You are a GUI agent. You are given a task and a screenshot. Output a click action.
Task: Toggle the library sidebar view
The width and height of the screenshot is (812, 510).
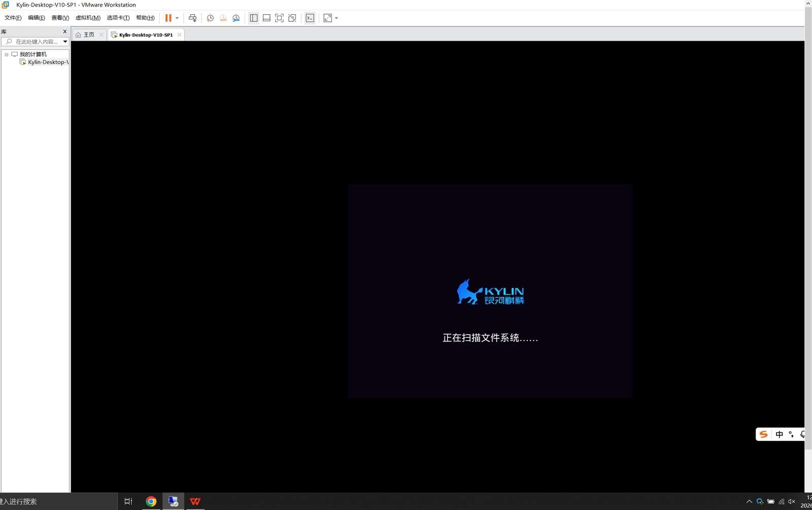point(254,18)
